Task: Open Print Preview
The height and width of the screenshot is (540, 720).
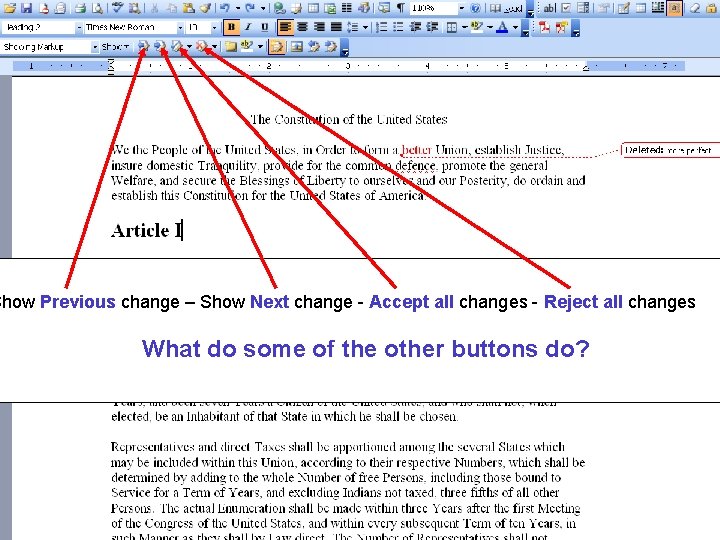Action: click(x=97, y=8)
